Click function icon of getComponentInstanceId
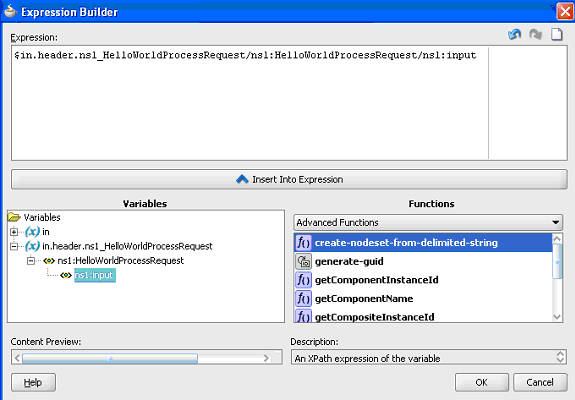The height and width of the screenshot is (400, 575). (303, 280)
